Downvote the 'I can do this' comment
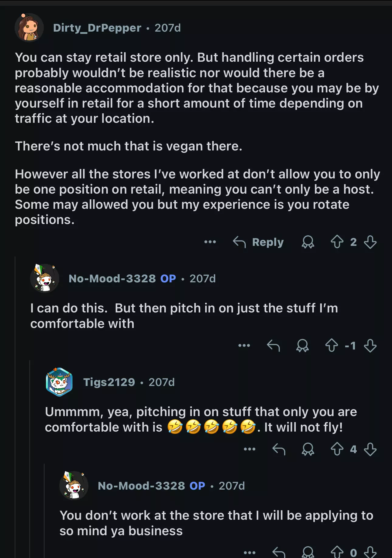Image resolution: width=392 pixels, height=558 pixels. coord(370,346)
